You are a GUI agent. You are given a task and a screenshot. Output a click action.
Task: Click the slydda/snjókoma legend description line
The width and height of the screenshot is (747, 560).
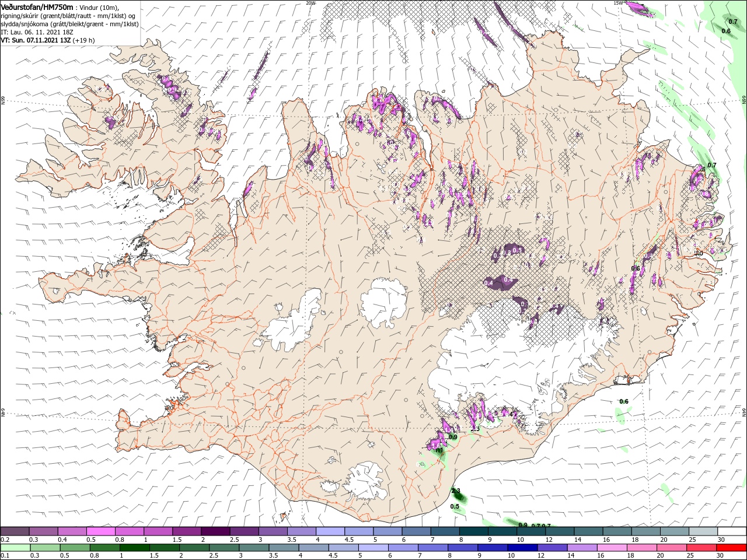click(70, 24)
